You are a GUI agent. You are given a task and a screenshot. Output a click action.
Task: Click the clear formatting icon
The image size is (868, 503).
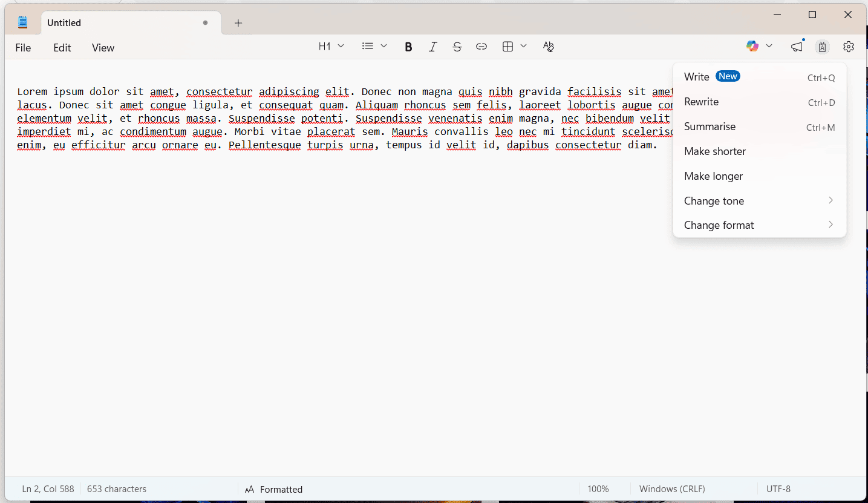coord(548,46)
